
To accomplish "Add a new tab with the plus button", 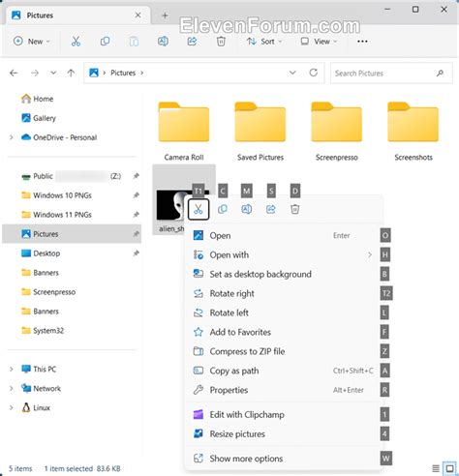I will (165, 15).
